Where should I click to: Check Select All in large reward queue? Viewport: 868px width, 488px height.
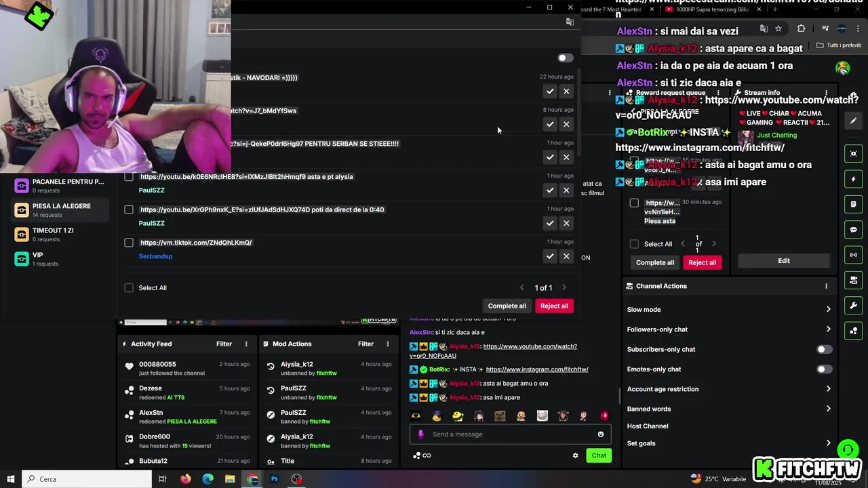click(x=129, y=288)
